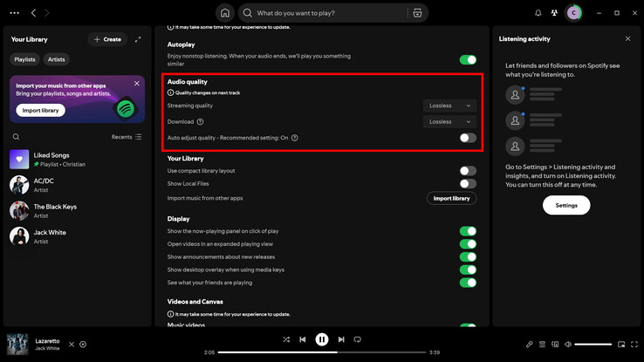Click the Lazaretto album cover thumbnail
Viewport: 644px width, 362px height.
[x=17, y=344]
